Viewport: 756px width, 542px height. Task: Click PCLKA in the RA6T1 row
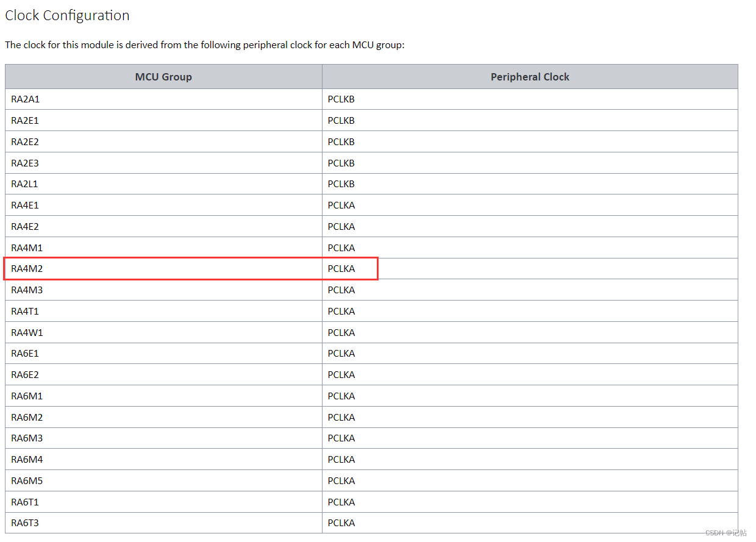[x=341, y=502]
